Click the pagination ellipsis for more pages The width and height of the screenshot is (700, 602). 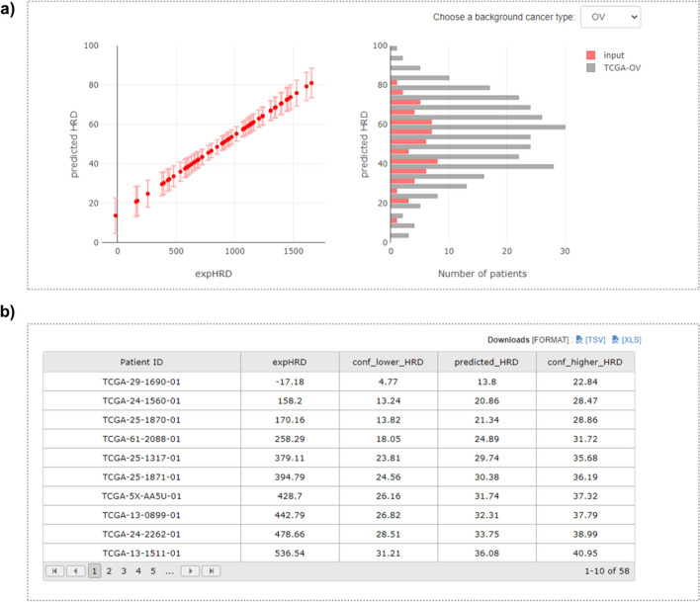(169, 571)
